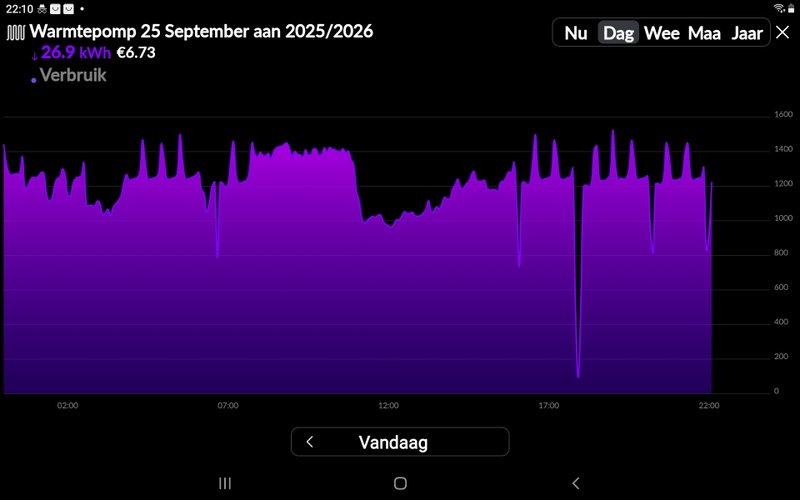Select the Nu time range tab
The height and width of the screenshot is (500, 800).
pyautogui.click(x=576, y=33)
